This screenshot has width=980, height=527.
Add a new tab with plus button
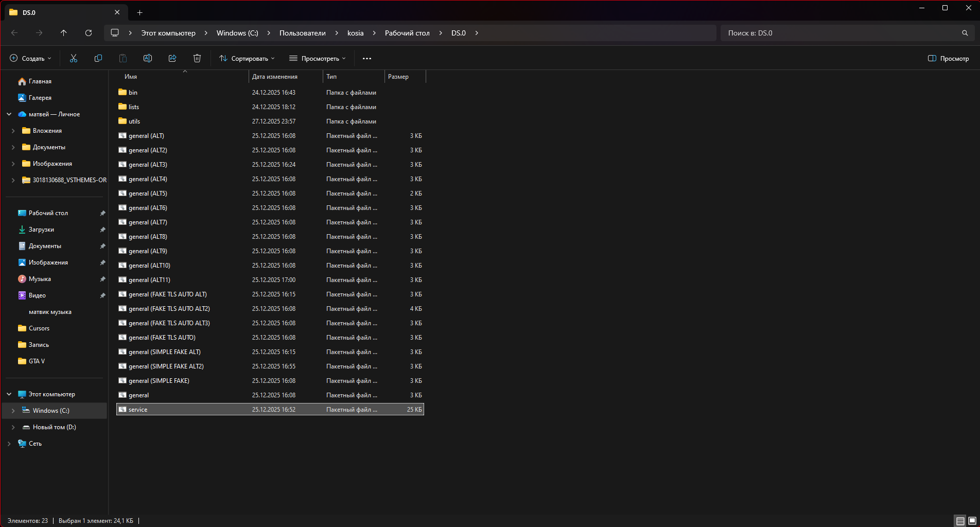click(x=140, y=12)
